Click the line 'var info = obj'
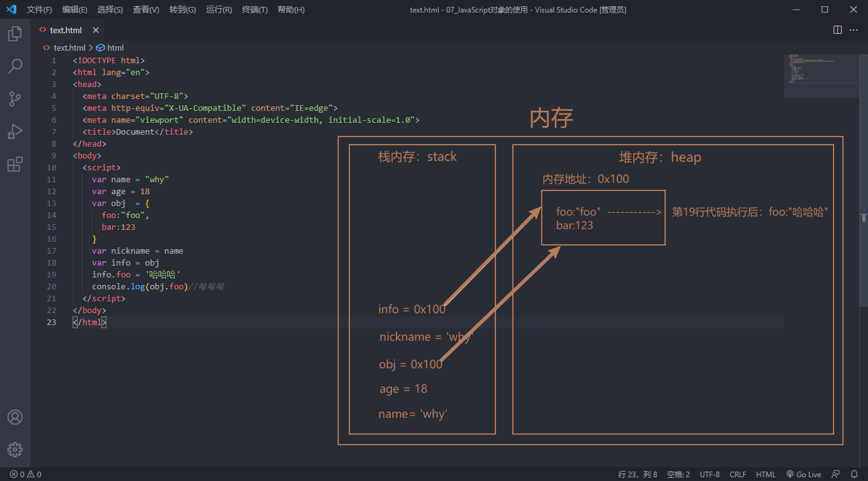This screenshot has height=481, width=868. [126, 262]
